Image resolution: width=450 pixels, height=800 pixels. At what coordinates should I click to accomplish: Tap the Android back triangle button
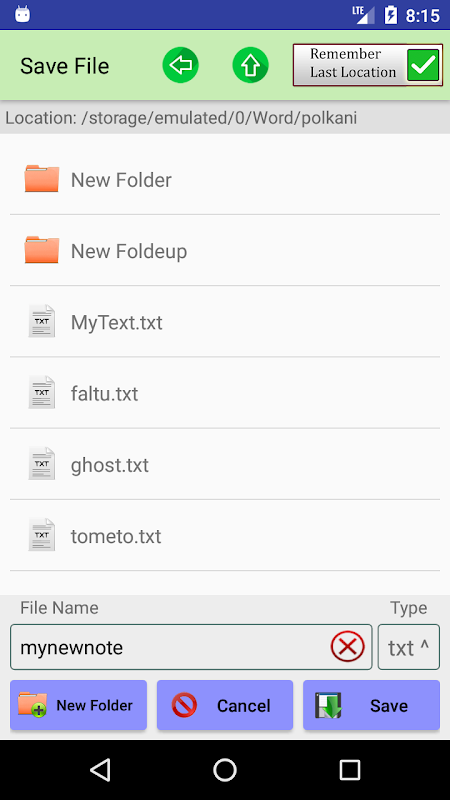point(100,769)
